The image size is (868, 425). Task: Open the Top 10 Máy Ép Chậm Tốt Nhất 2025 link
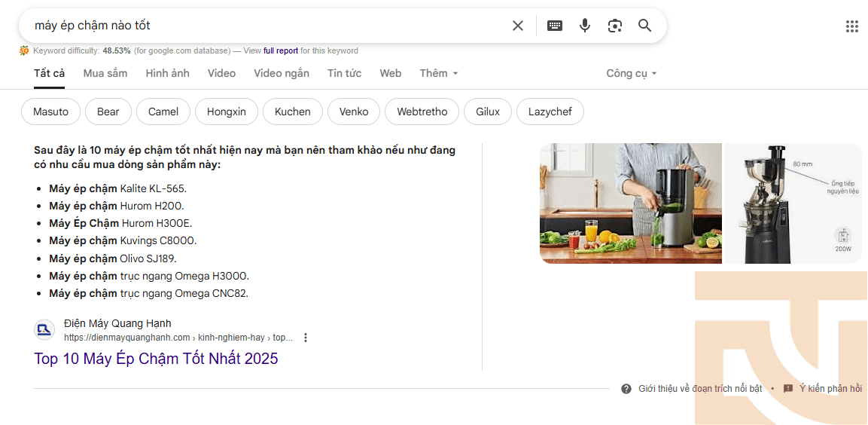(156, 359)
